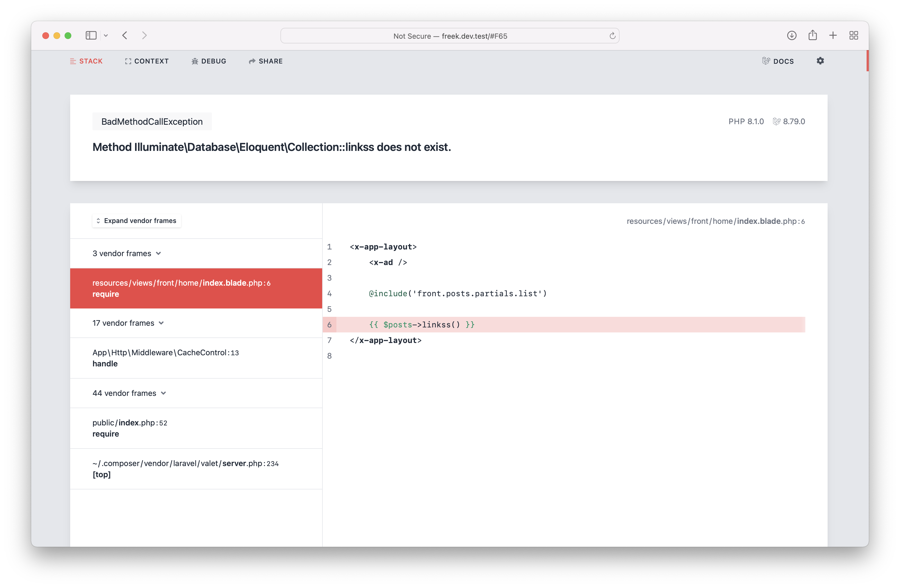Click the STACK tab icon
Screen dimensions: 900x588
pos(72,61)
